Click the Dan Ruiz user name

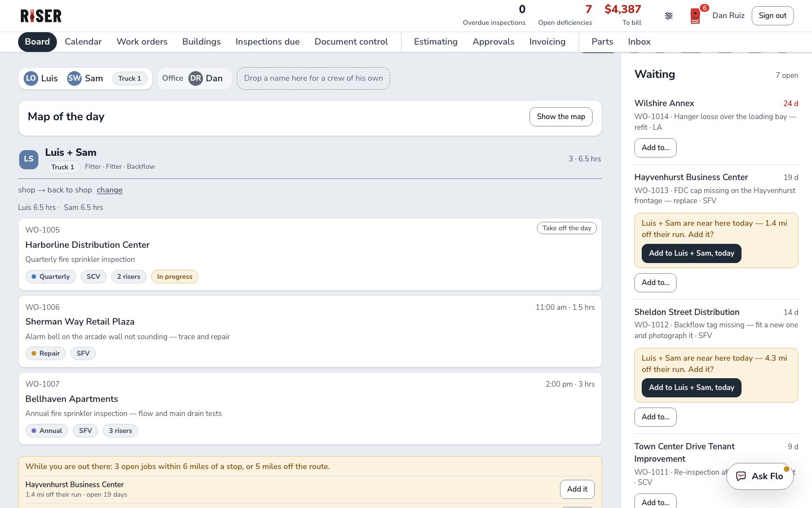point(729,16)
